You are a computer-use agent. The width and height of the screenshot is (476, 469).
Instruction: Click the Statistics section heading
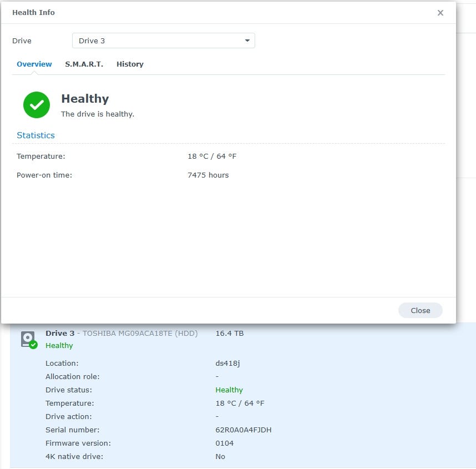[36, 135]
